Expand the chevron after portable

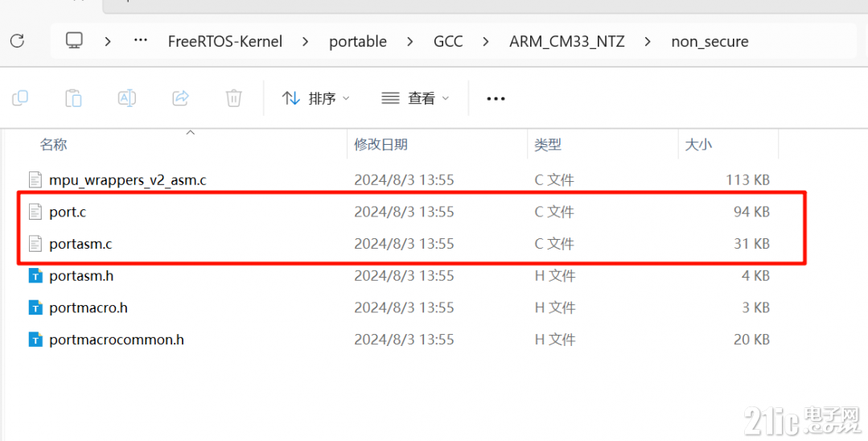tap(409, 42)
